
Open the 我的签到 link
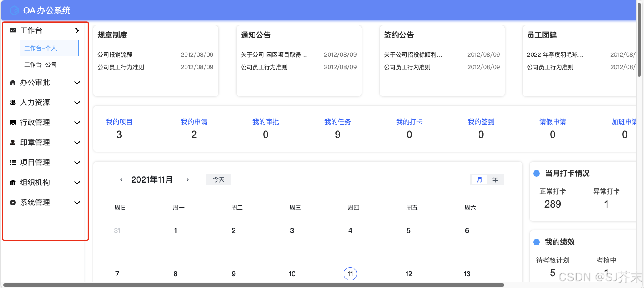tap(481, 122)
